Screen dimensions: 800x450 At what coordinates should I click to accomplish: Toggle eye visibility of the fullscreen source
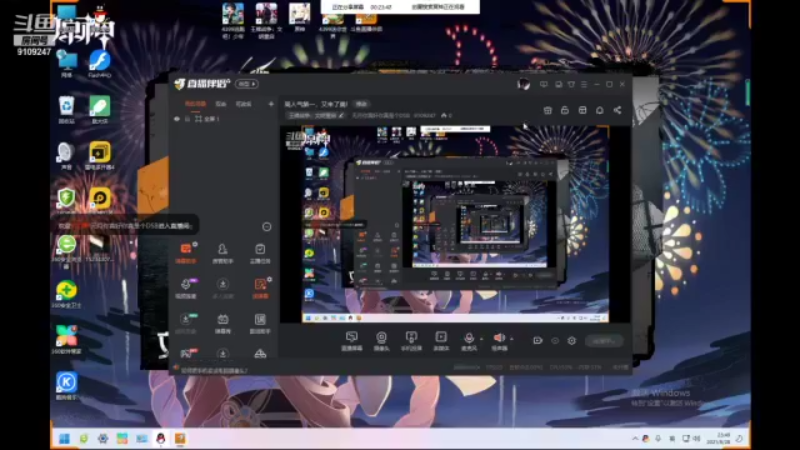(177, 119)
